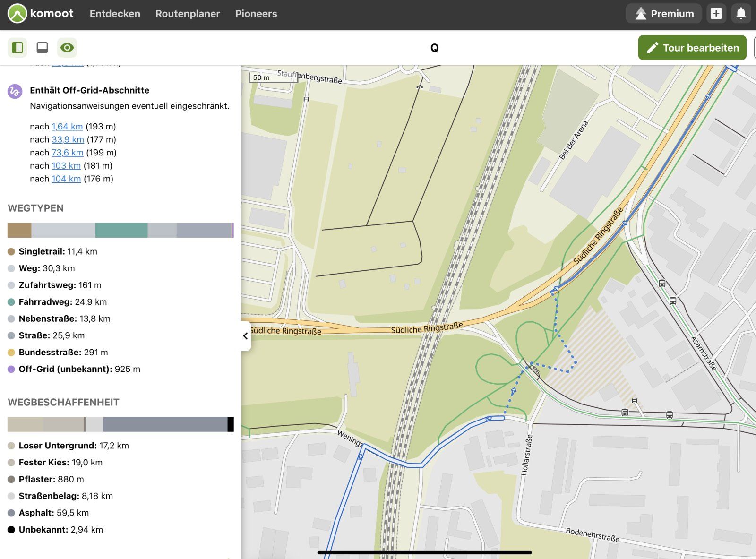The height and width of the screenshot is (559, 756).
Task: Open the notifications bell
Action: pyautogui.click(x=741, y=14)
